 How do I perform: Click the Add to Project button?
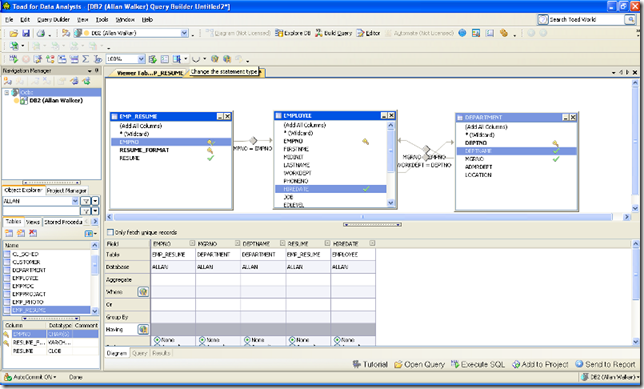(540, 364)
